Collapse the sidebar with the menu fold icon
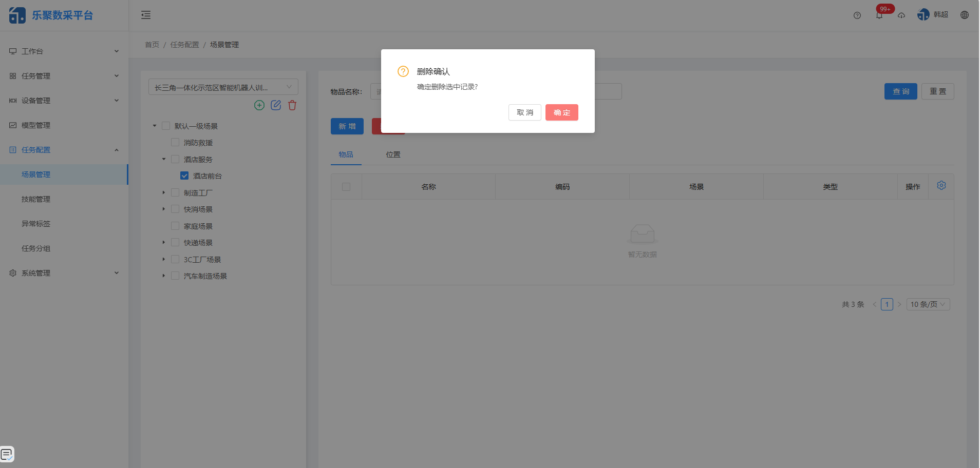980x468 pixels. tap(146, 15)
